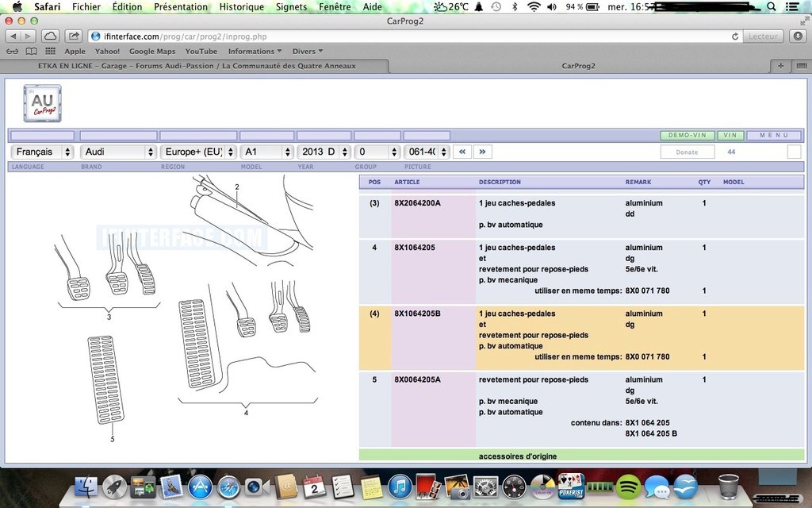Show the Top Sites grid icon

pyautogui.click(x=51, y=52)
